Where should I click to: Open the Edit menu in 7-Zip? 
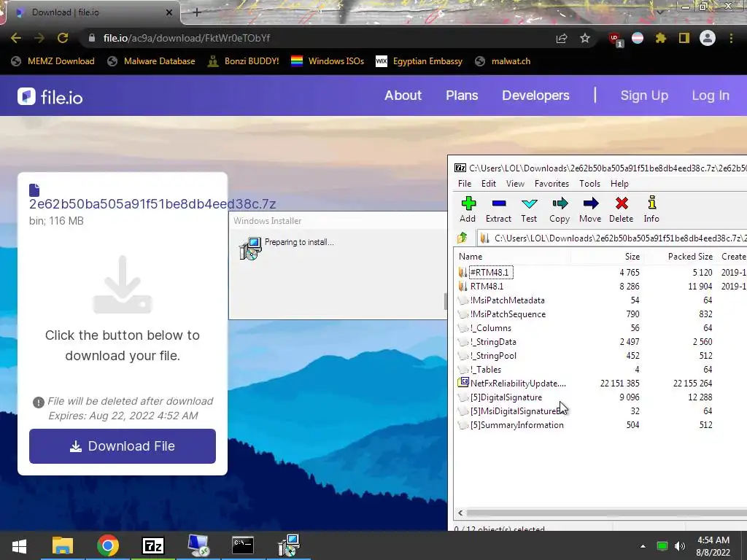(x=488, y=183)
